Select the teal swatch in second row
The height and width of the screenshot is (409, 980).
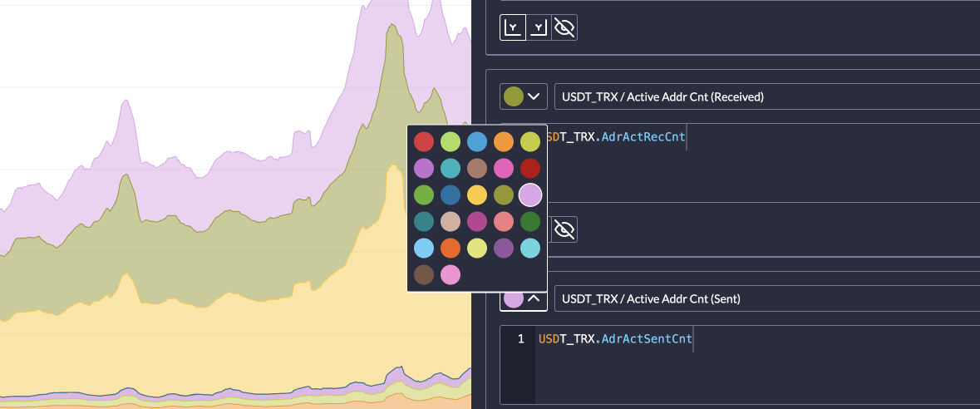(451, 168)
